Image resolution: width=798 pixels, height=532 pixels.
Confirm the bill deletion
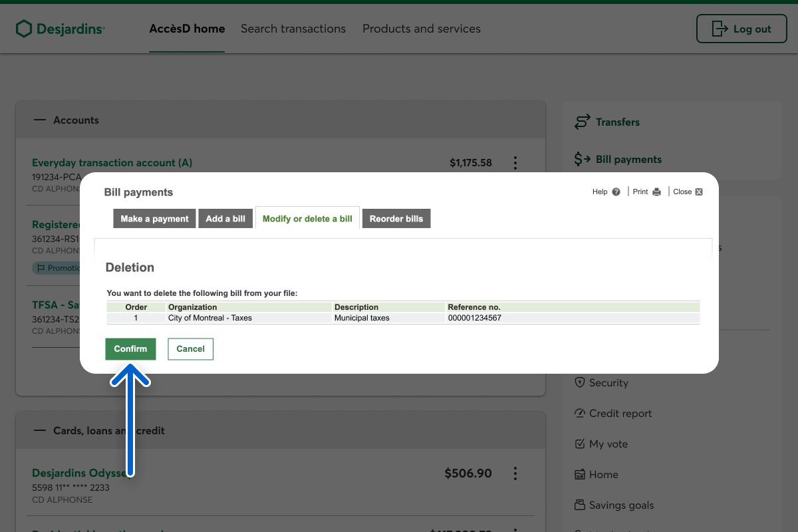tap(130, 349)
